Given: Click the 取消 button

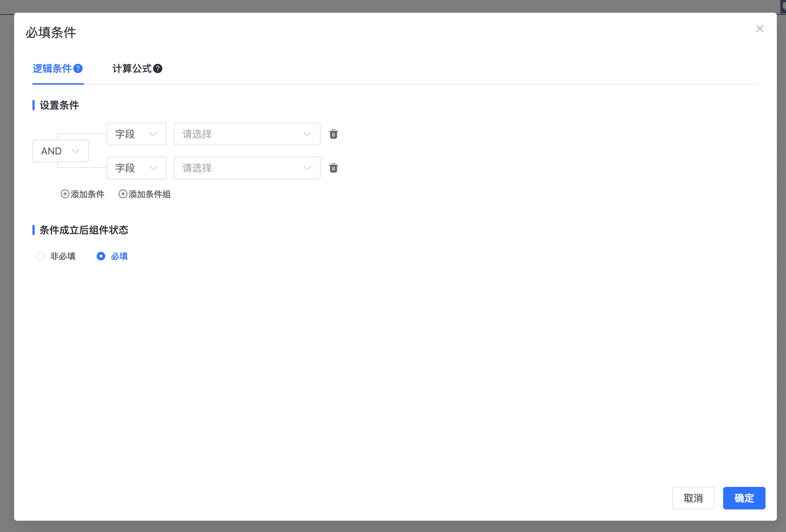Looking at the screenshot, I should (693, 498).
